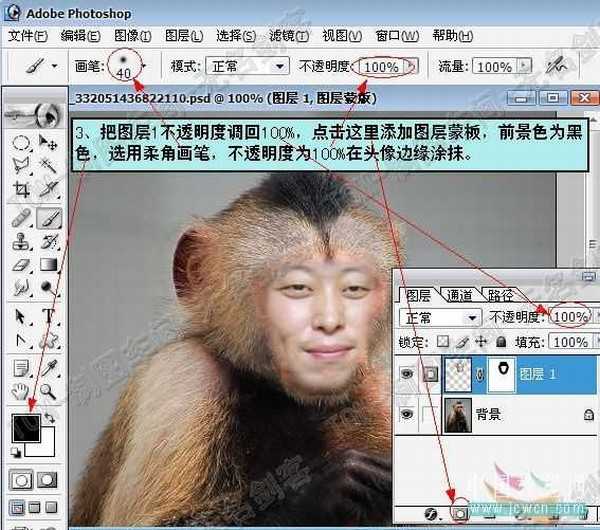Select the Eraser tool
This screenshot has height=530, width=600.
pyautogui.click(x=21, y=265)
